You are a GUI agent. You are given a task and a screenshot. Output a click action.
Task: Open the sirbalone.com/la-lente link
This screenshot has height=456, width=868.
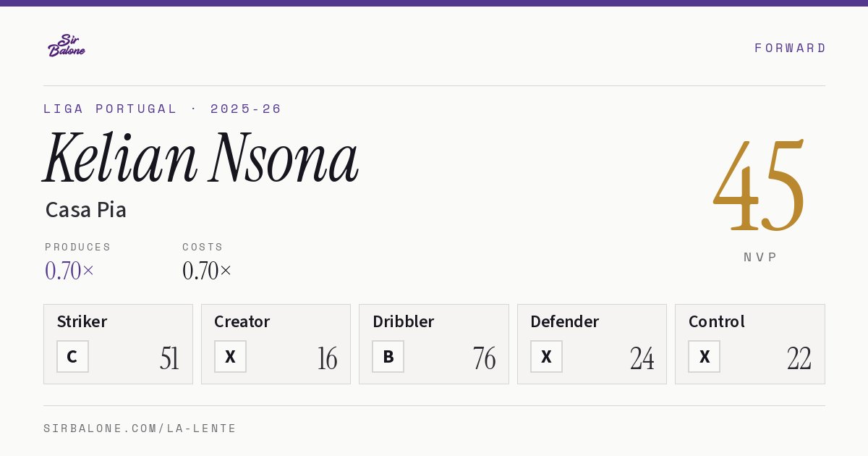click(140, 428)
